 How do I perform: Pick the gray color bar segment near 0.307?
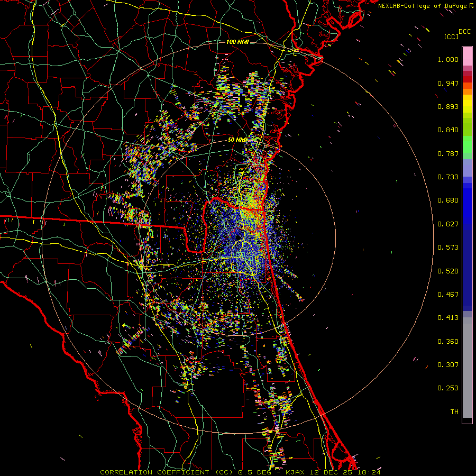click(x=467, y=368)
